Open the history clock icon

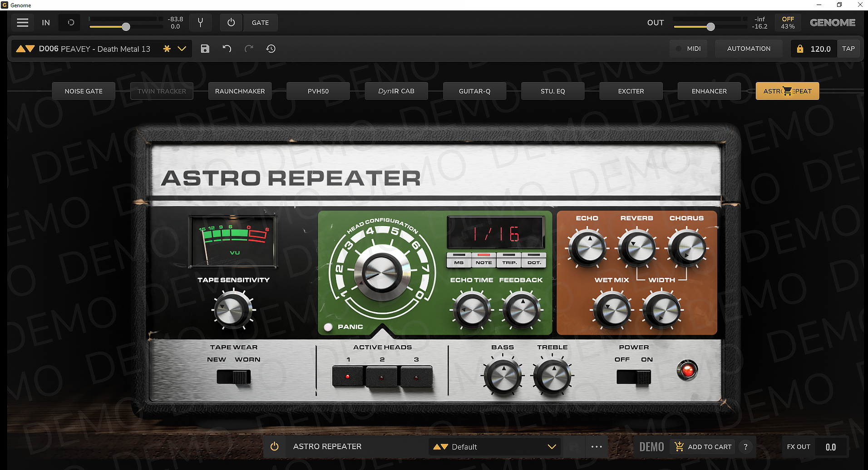[271, 49]
